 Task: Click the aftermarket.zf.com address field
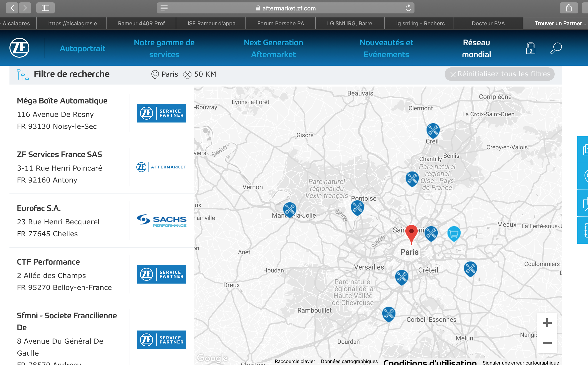coord(286,8)
